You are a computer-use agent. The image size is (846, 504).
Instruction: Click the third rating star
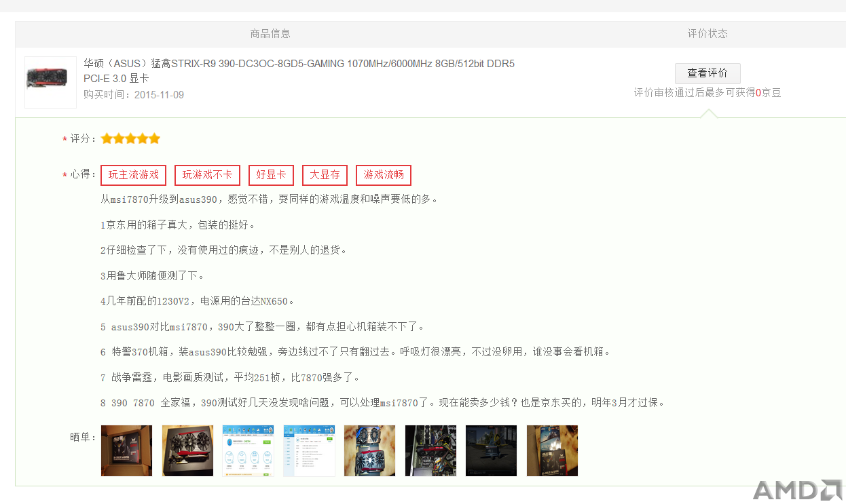(130, 138)
